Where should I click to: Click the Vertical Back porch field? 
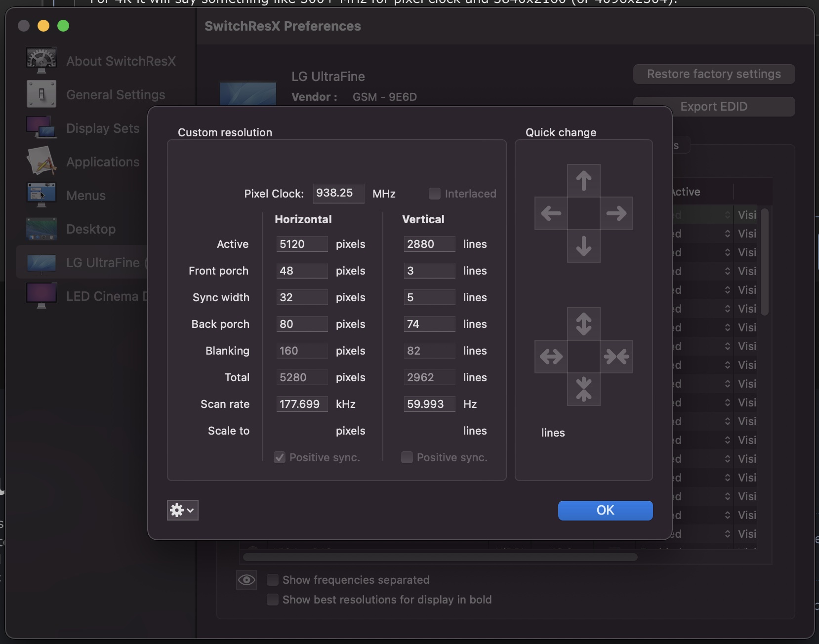point(429,324)
